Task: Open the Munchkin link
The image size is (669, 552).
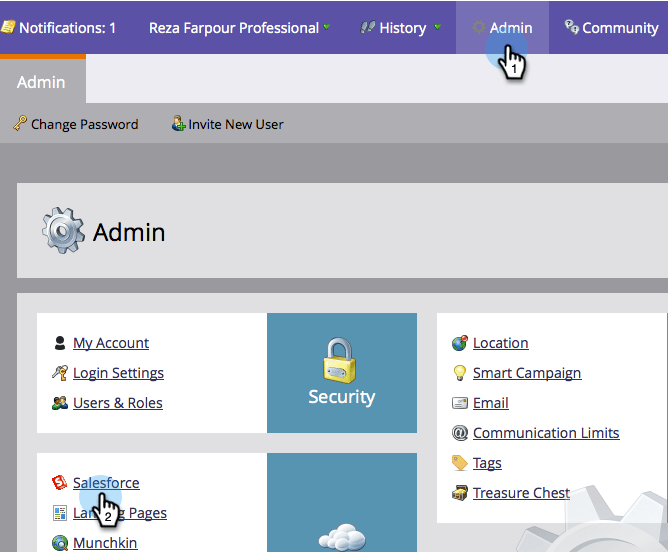Action: point(105,543)
